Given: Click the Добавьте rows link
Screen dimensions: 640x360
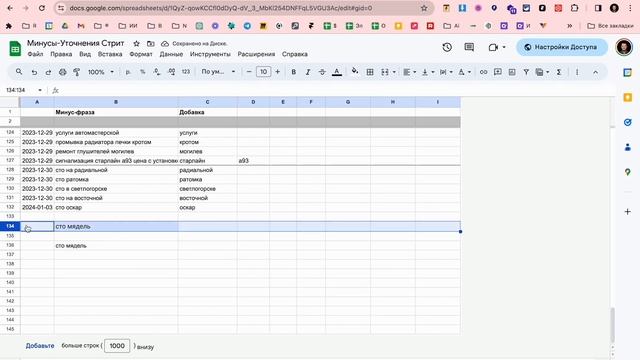Looking at the screenshot, I should [x=40, y=346].
